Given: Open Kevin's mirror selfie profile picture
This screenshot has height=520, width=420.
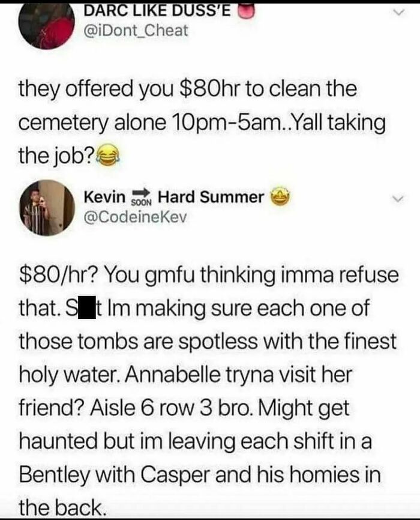Looking at the screenshot, I should pyautogui.click(x=46, y=208).
